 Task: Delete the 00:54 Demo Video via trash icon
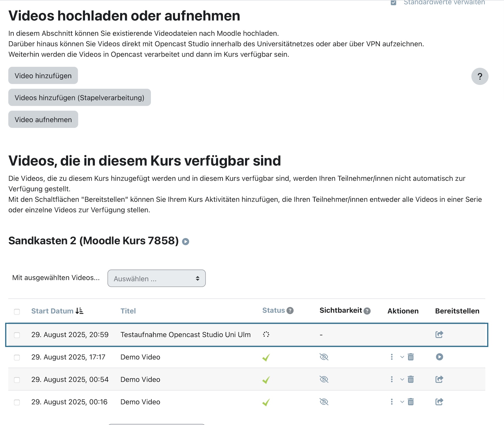pyautogui.click(x=411, y=380)
